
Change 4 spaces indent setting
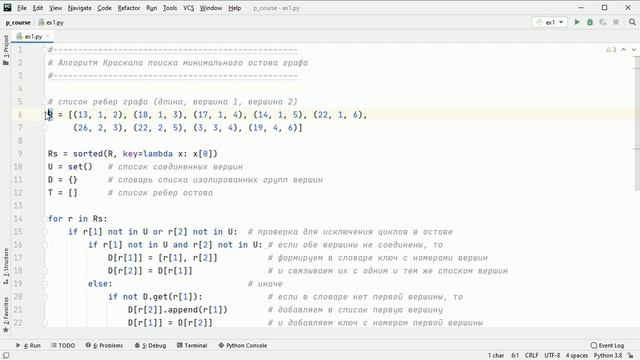pos(577,356)
